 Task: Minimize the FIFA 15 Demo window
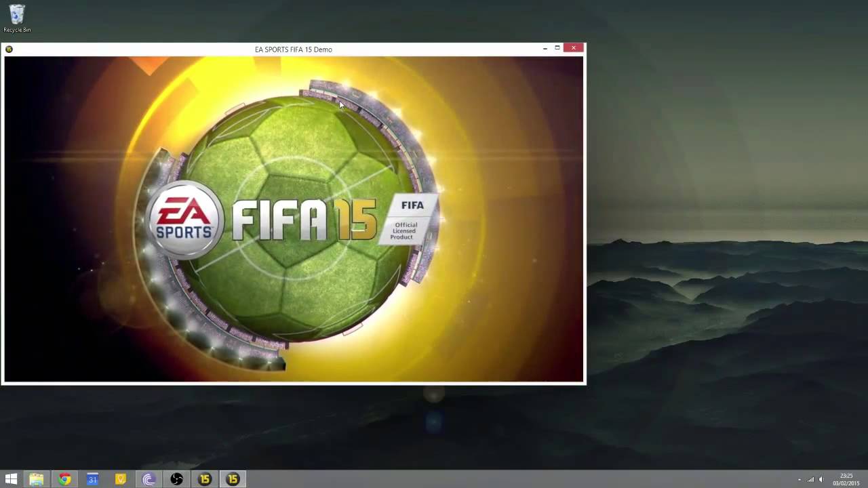pyautogui.click(x=545, y=48)
